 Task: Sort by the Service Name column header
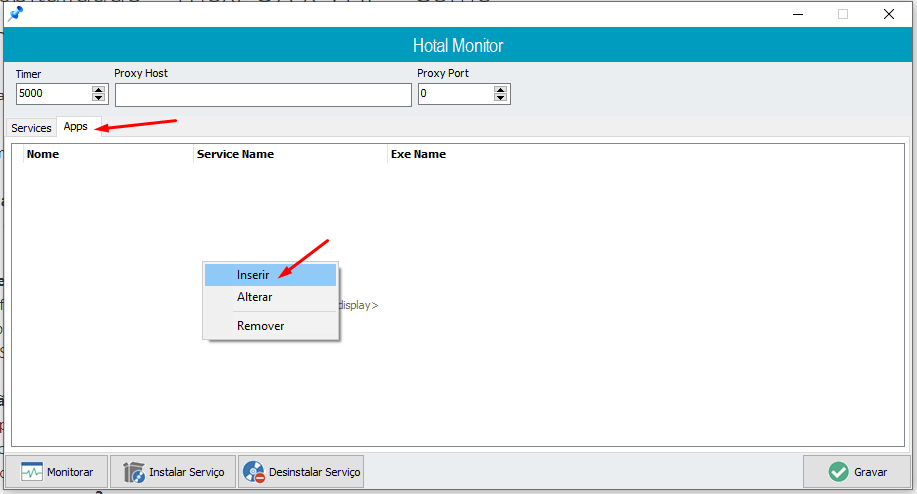click(x=290, y=154)
